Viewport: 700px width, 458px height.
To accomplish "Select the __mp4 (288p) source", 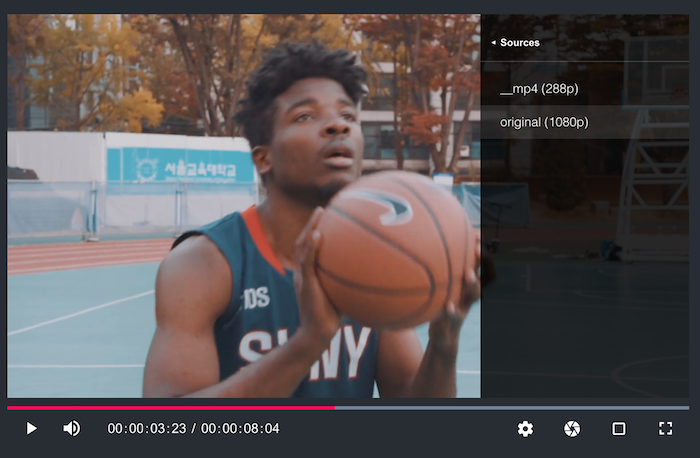I will tap(539, 89).
